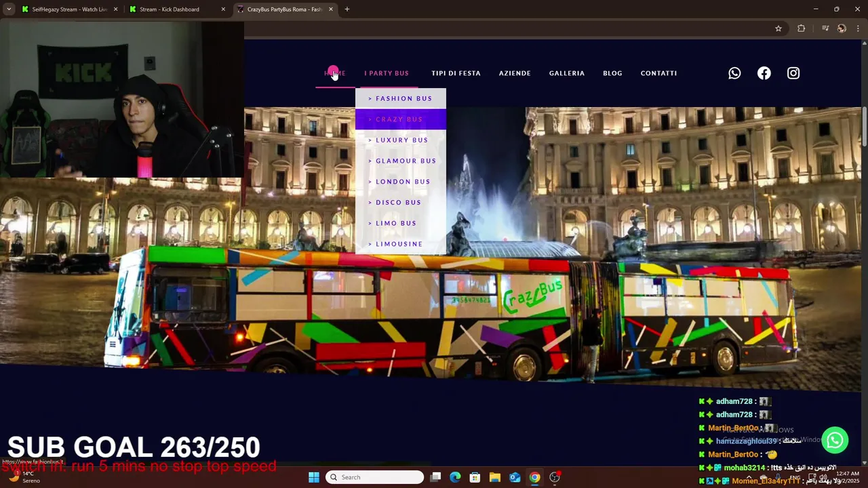Choose Disco Bus from the submenu
The image size is (868, 488).
(401, 203)
